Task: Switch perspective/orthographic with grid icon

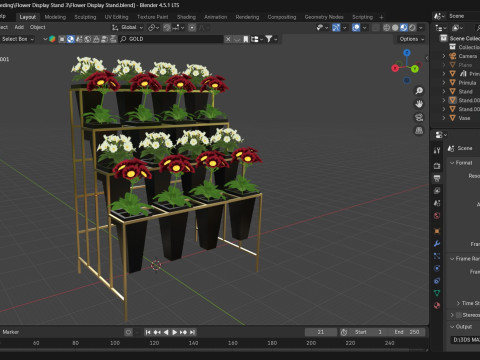Action: (x=419, y=131)
